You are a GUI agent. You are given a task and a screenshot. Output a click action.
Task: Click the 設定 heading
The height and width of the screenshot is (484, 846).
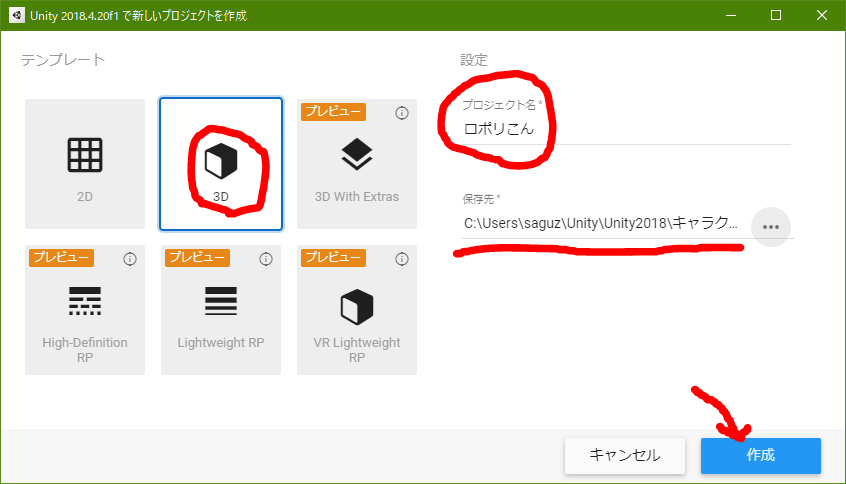(474, 59)
